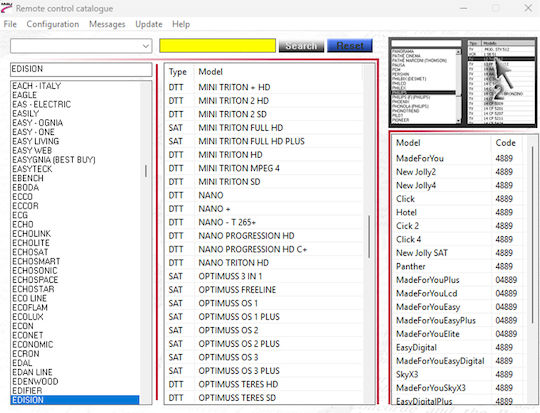Viewport: 540px width, 413px height.
Task: Click the Search button
Action: (x=301, y=45)
